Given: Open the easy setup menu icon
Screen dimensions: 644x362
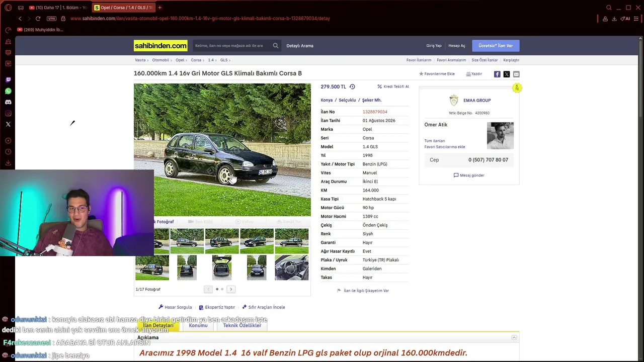Looking at the screenshot, I should (636, 19).
